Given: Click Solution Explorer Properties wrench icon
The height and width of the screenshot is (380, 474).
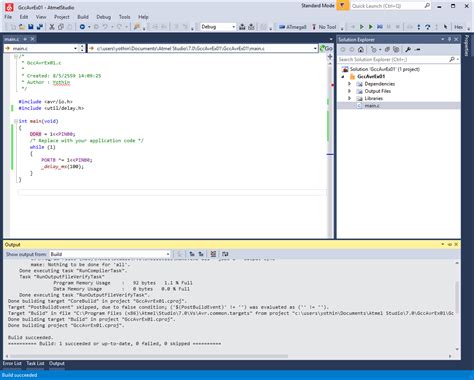Looking at the screenshot, I should click(x=408, y=50).
